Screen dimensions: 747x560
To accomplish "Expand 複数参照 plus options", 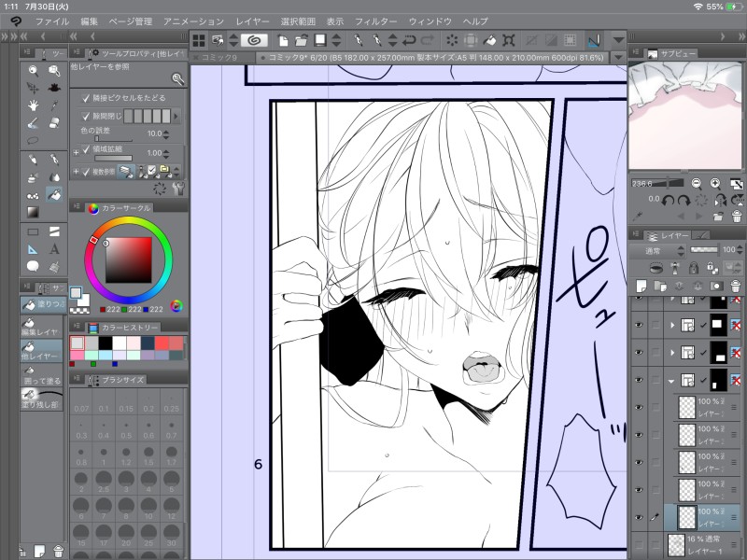I will point(76,172).
